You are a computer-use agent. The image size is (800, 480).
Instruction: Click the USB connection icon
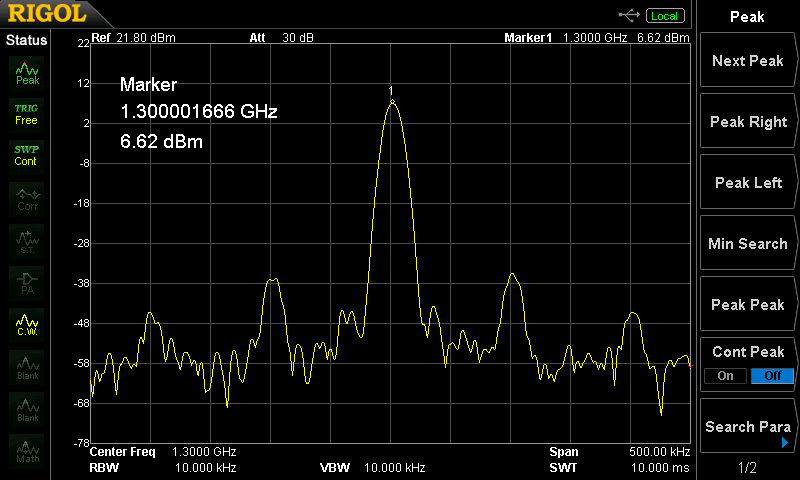coord(629,16)
